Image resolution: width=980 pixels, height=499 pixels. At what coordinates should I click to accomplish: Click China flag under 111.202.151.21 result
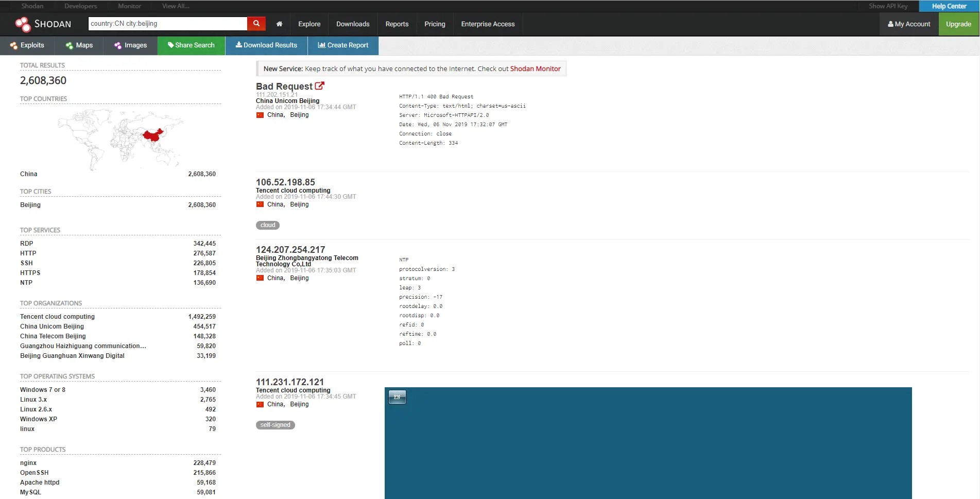260,115
